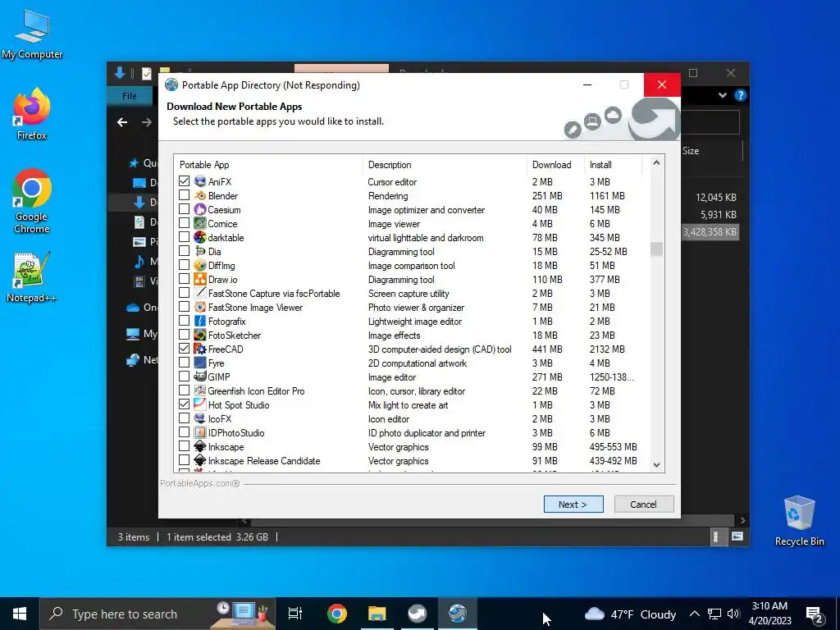Click the FreeCAD app icon

[x=200, y=349]
